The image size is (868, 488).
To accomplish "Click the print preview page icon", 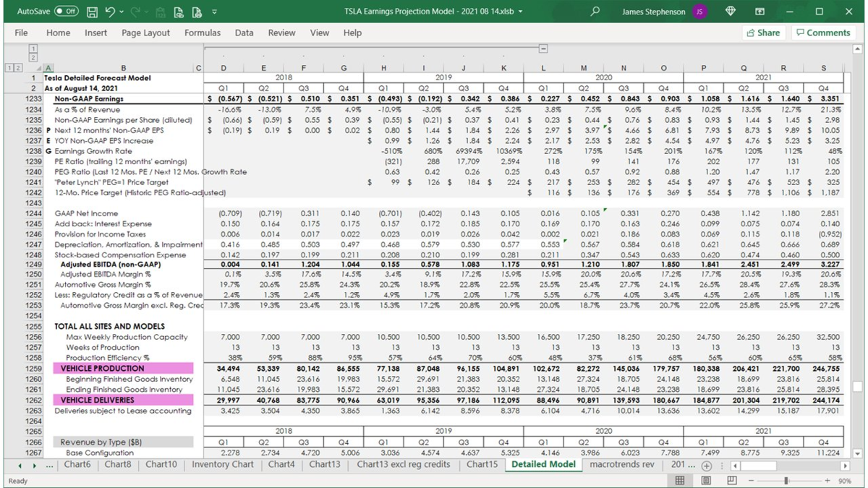I will (179, 12).
